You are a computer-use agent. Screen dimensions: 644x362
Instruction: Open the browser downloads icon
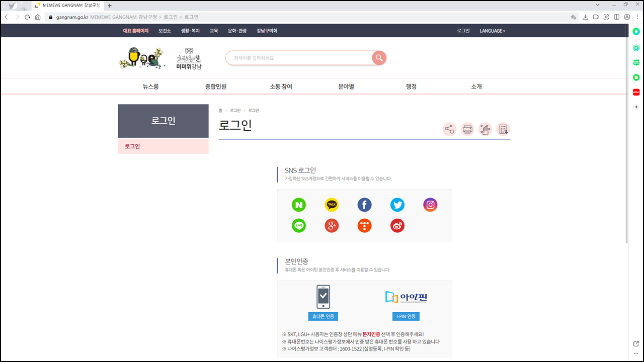(x=586, y=17)
